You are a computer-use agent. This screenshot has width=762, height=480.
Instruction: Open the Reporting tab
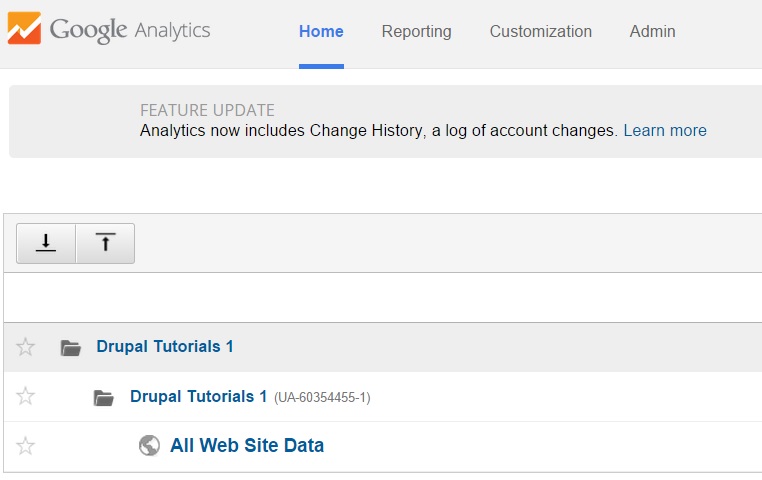point(416,32)
